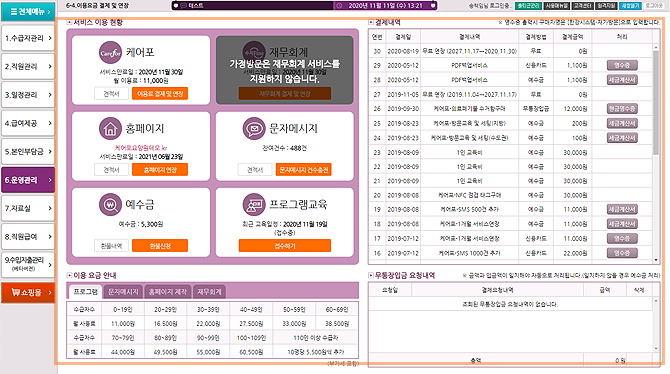Image resolution: width=670 pixels, height=374 pixels.
Task: Click the 접수하기 button for 프로그램교육
Action: tap(285, 246)
